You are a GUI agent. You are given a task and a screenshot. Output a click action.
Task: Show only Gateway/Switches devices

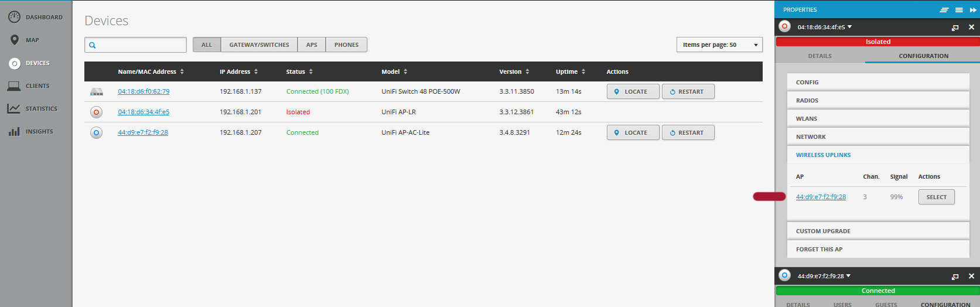pos(259,45)
